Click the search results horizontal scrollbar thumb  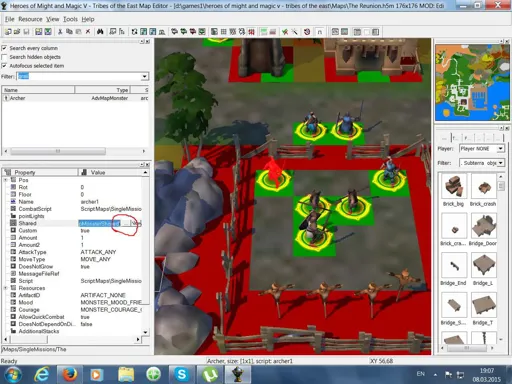pyautogui.click(x=58, y=151)
